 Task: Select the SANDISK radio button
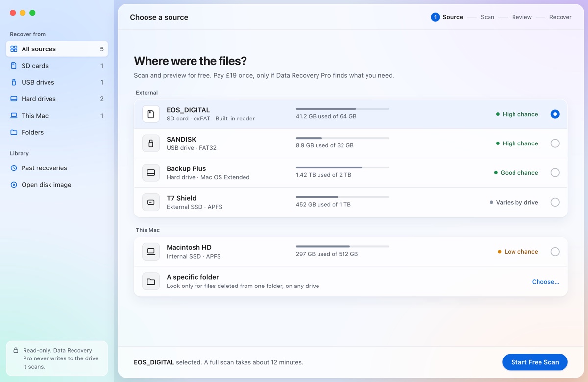click(x=555, y=143)
